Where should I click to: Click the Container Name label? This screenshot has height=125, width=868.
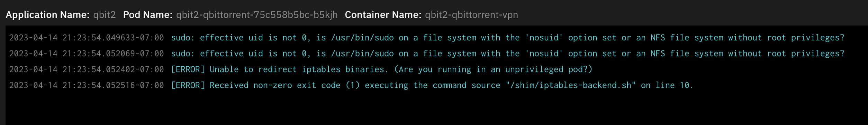tap(383, 15)
